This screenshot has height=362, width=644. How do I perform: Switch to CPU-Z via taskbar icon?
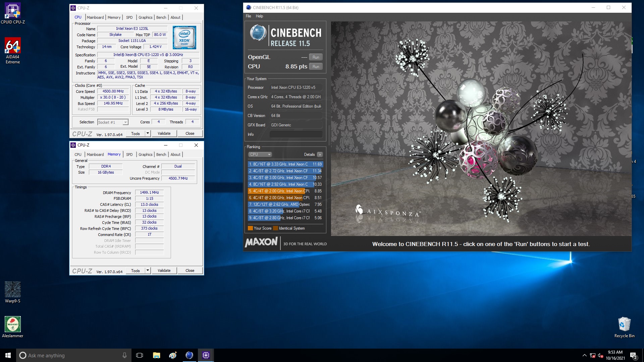click(206, 355)
